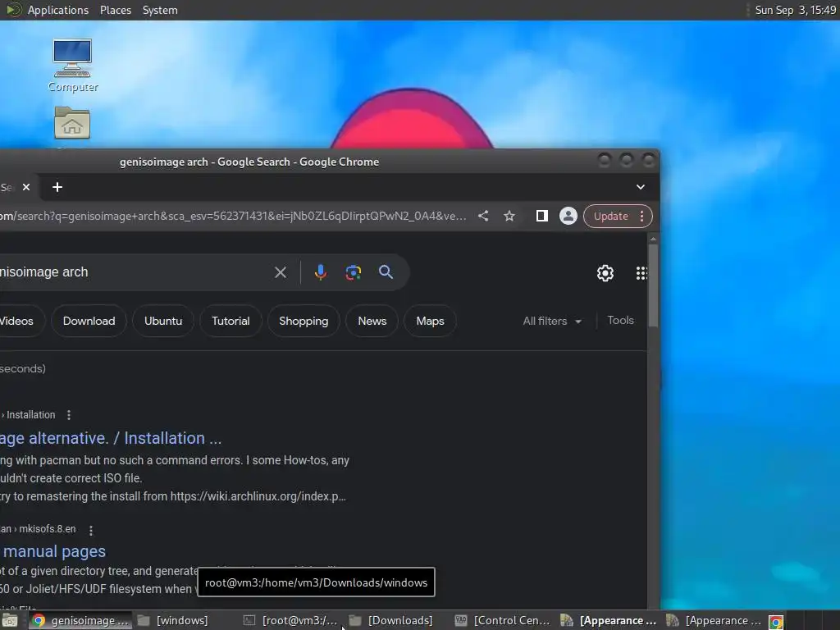Bookmark this page with star icon

click(x=509, y=216)
